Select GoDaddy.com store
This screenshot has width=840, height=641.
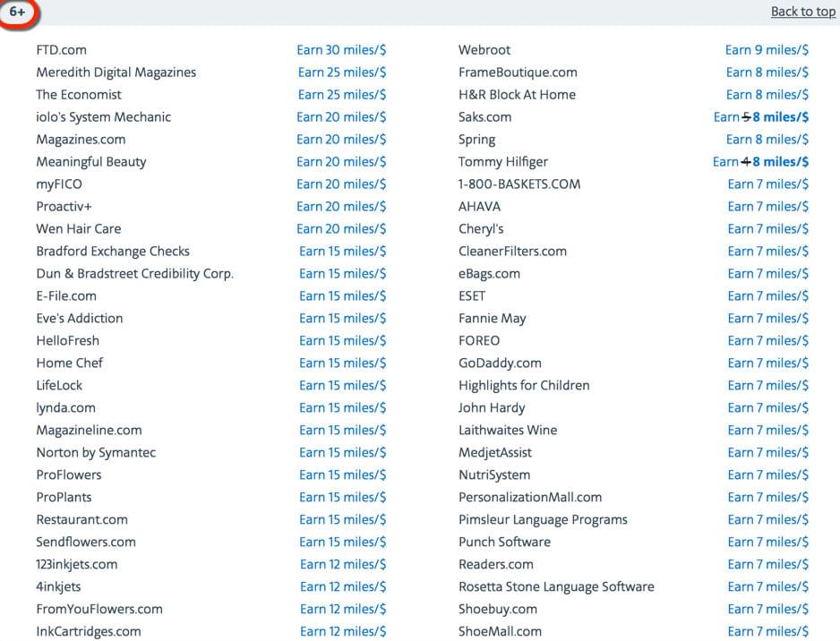pos(500,363)
